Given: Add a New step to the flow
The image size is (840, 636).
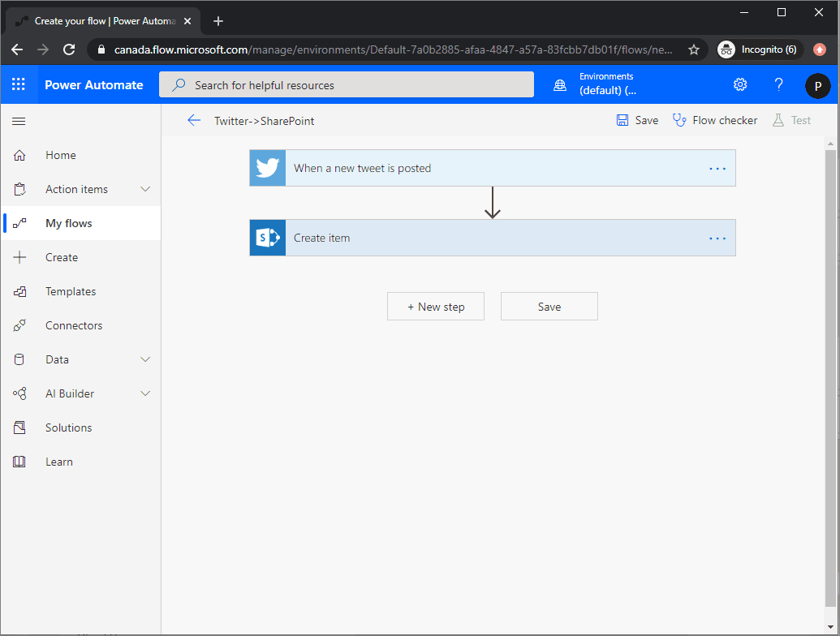Looking at the screenshot, I should (x=436, y=307).
